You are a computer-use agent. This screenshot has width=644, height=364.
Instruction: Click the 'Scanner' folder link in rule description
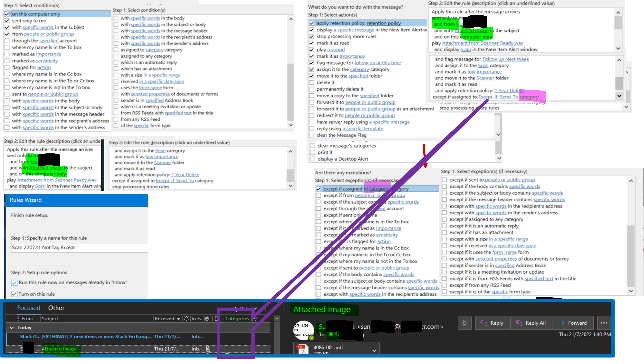[x=162, y=162]
